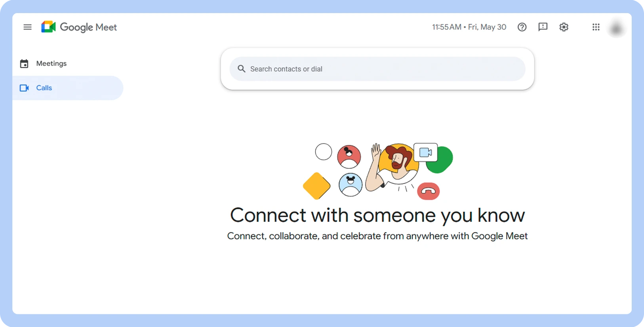This screenshot has height=327, width=644.
Task: Click the Google Meet title text
Action: [88, 27]
